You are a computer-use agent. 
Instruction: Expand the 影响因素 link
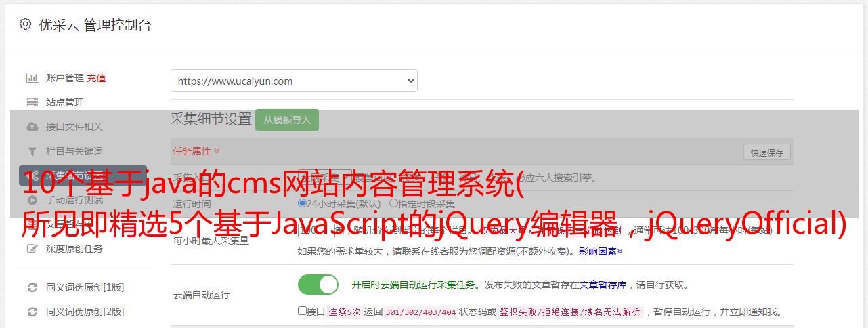coord(601,251)
